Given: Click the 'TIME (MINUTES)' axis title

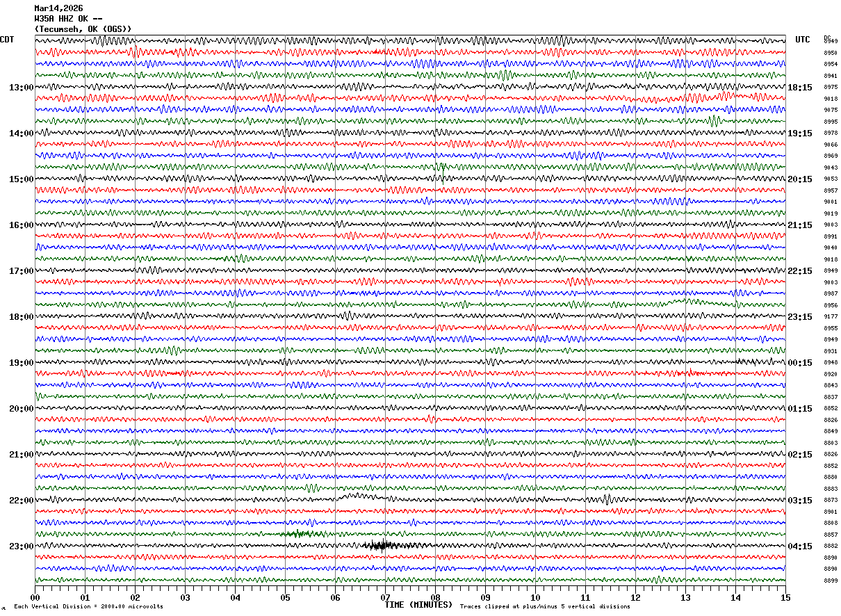Looking at the screenshot, I should coord(418,605).
